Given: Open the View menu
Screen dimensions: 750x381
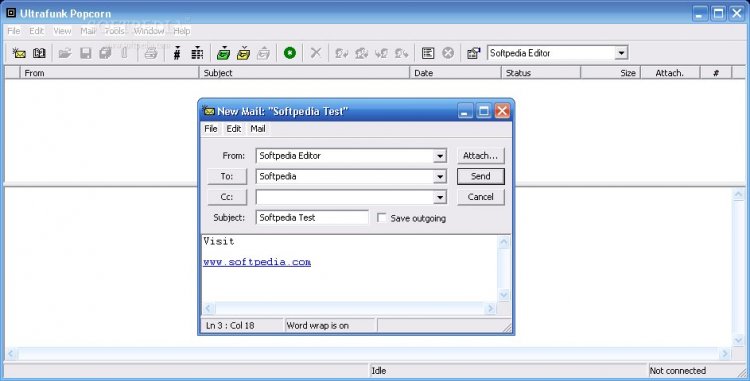Looking at the screenshot, I should pos(62,31).
